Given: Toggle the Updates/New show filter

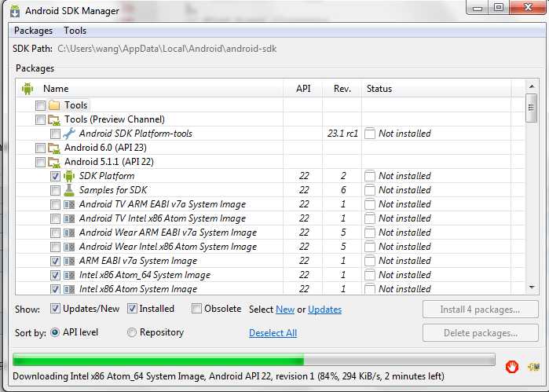Looking at the screenshot, I should tap(55, 308).
